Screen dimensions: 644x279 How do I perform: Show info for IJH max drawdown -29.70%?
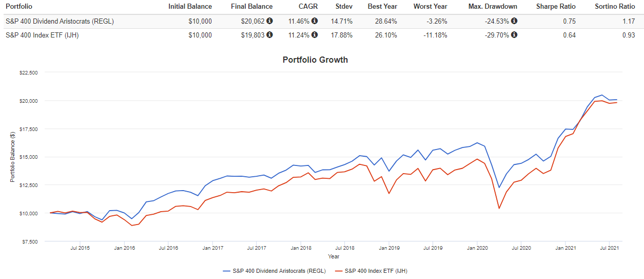(514, 35)
